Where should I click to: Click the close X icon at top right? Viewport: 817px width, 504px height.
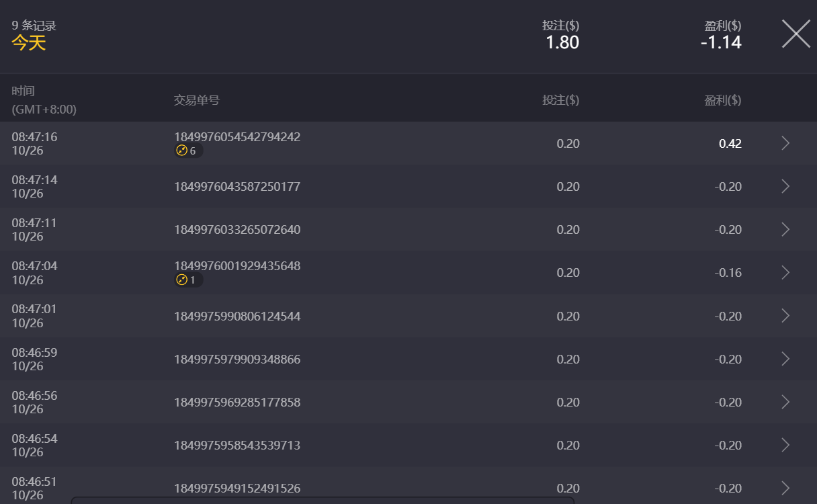(x=795, y=33)
